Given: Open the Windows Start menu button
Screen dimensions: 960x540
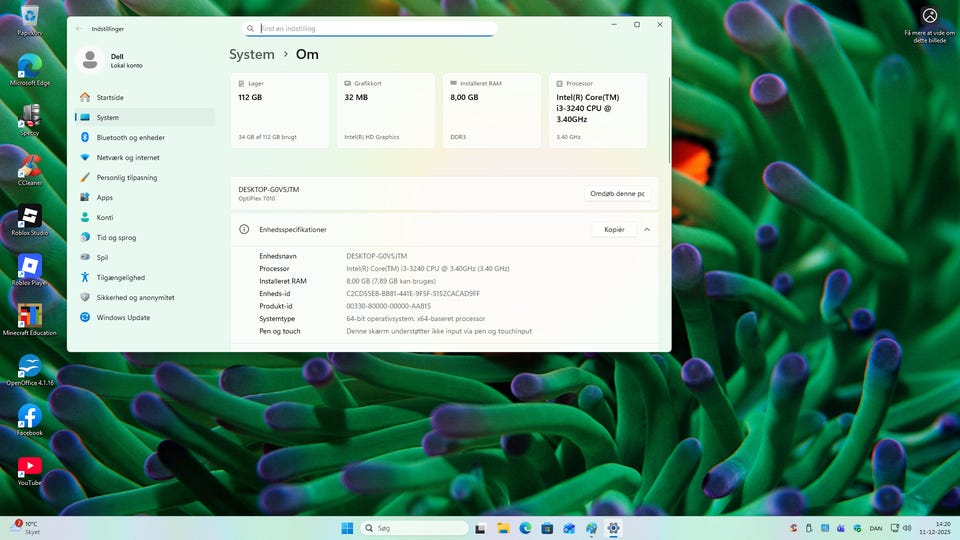Looking at the screenshot, I should point(347,528).
